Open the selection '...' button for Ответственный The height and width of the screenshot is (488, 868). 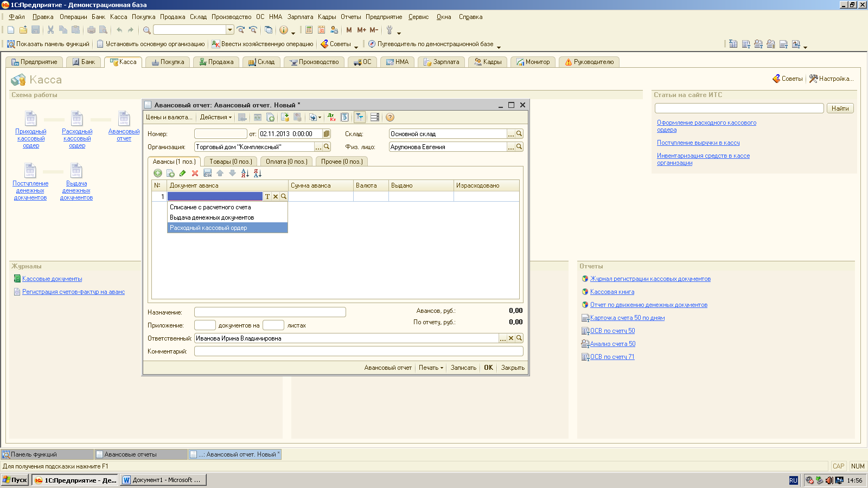(x=503, y=338)
